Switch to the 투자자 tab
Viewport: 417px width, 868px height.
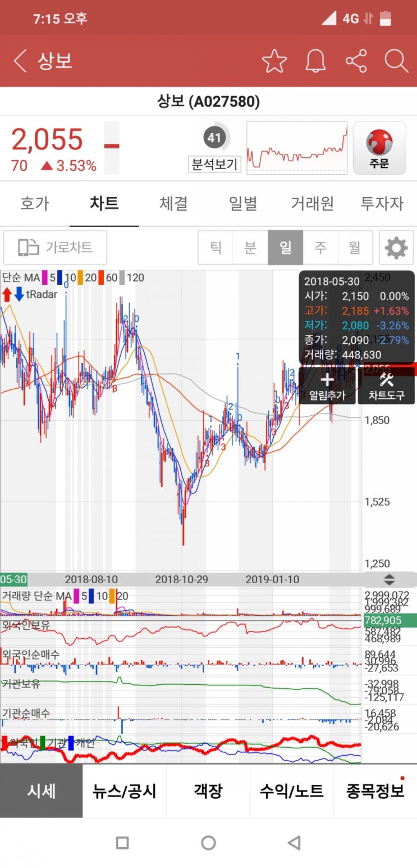click(382, 203)
